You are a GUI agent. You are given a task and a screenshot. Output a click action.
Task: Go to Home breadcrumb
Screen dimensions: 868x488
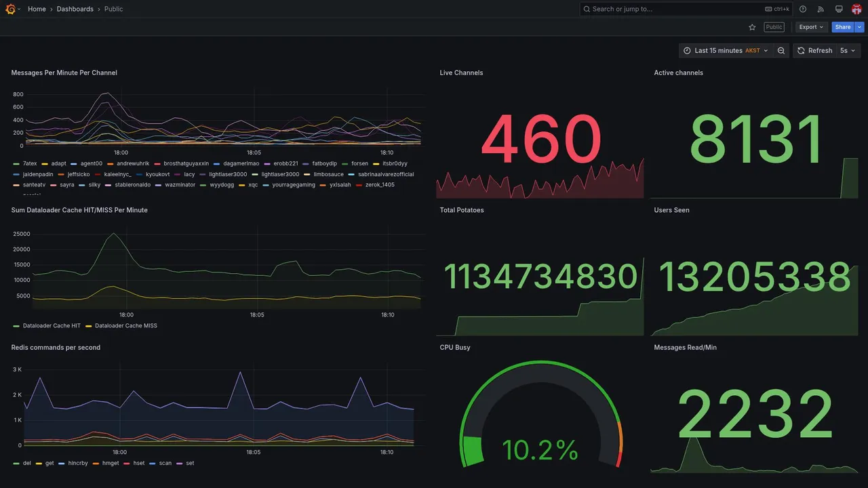[x=37, y=9]
